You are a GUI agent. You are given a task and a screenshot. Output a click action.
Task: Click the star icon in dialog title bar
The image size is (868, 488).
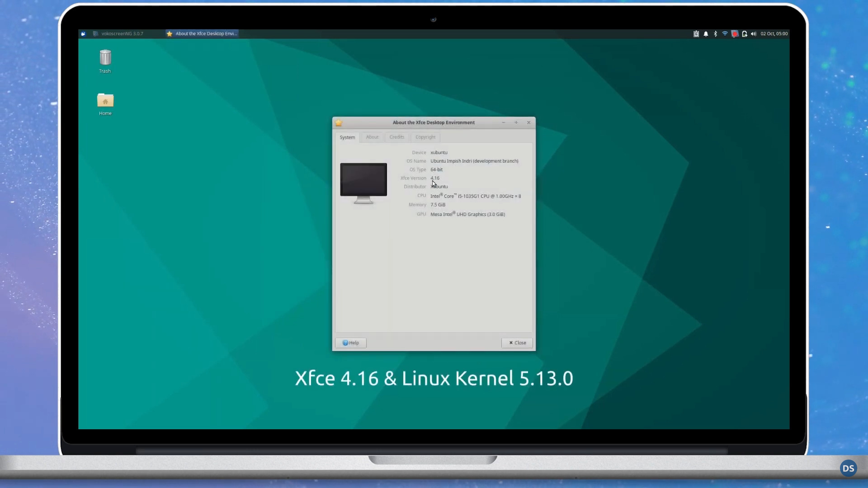click(339, 122)
